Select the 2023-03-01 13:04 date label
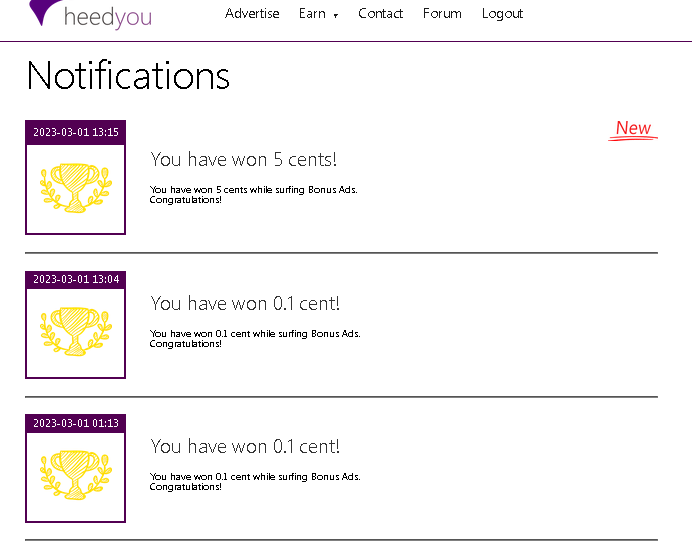692x546 pixels. point(76,279)
